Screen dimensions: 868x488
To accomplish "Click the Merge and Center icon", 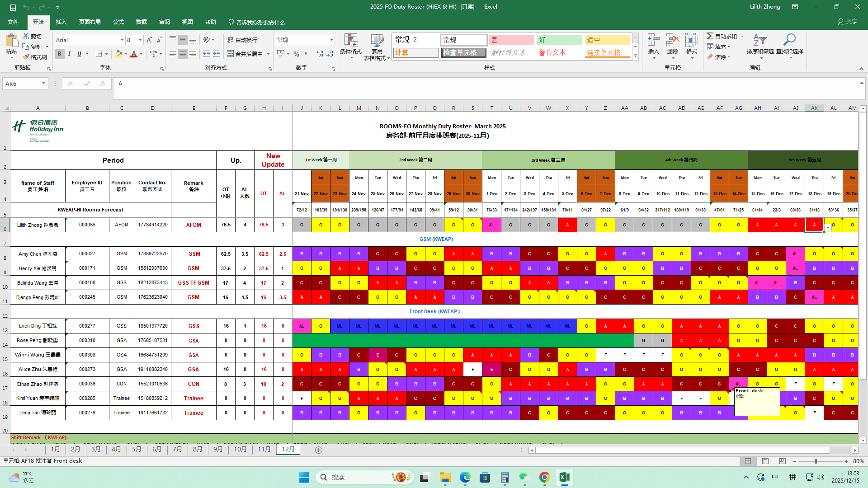I will [x=231, y=54].
